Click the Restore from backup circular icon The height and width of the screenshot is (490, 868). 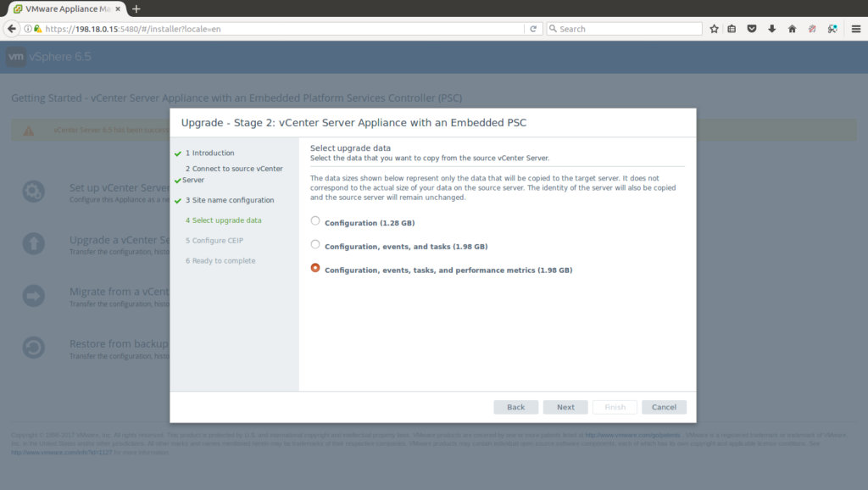pyautogui.click(x=33, y=348)
